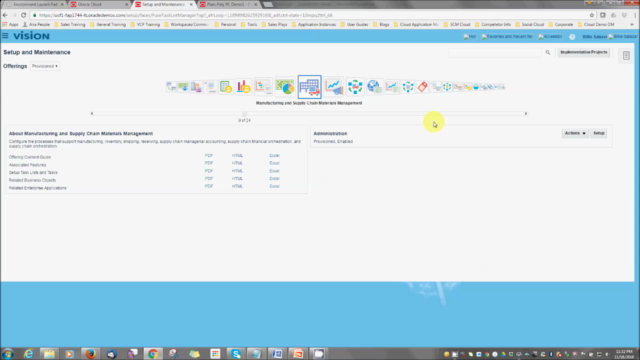Click the search input field
Image resolution: width=640 pixels, height=360 pixels.
(x=495, y=52)
